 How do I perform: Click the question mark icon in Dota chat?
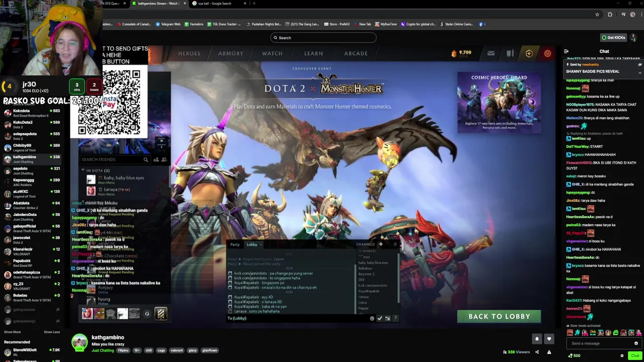pos(395,318)
